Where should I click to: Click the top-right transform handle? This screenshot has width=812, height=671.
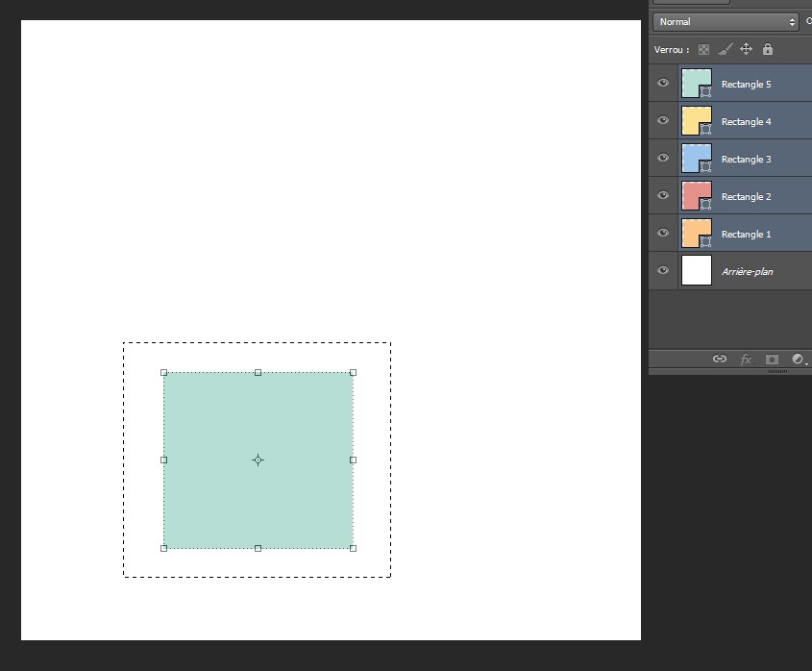click(x=354, y=373)
